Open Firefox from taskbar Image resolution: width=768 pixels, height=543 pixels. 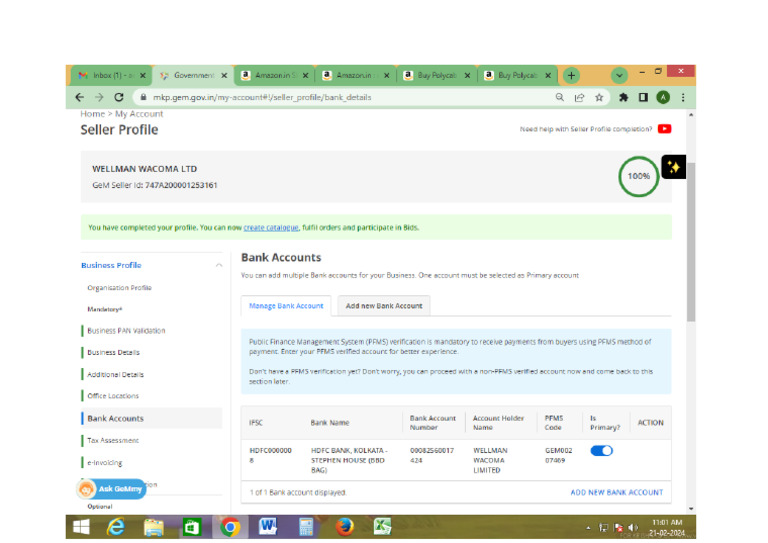point(345,527)
